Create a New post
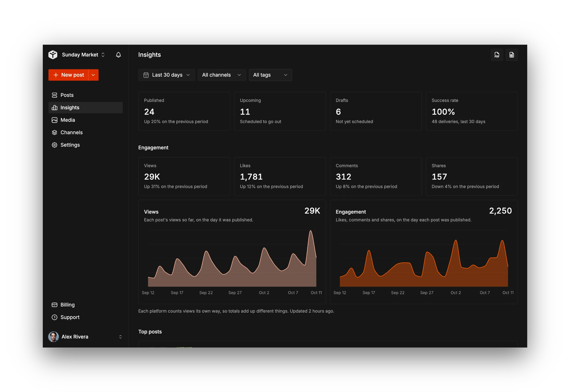 click(x=68, y=75)
